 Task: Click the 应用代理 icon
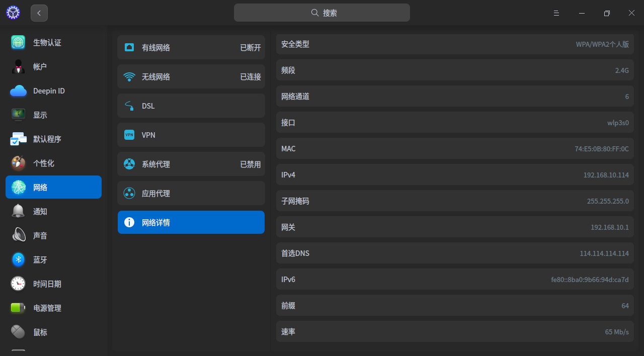coord(129,193)
